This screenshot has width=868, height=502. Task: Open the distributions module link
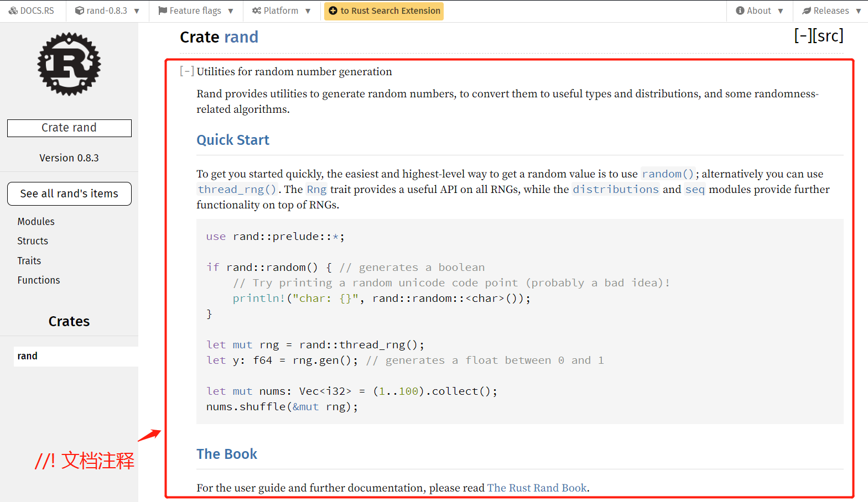(616, 190)
